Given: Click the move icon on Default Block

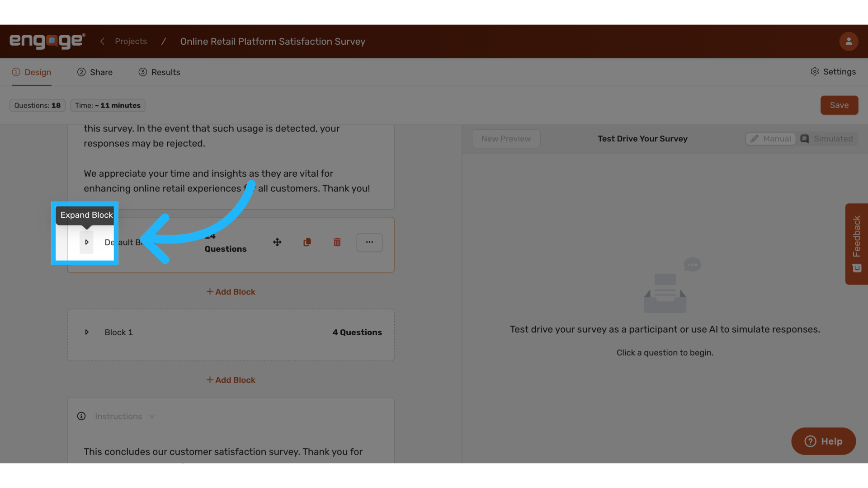Looking at the screenshot, I should point(277,242).
